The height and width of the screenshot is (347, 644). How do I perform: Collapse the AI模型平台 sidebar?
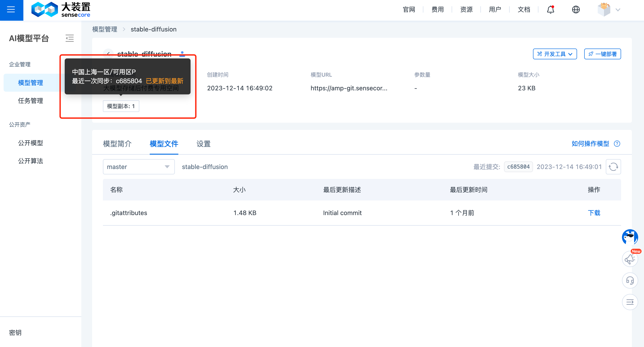coord(69,38)
